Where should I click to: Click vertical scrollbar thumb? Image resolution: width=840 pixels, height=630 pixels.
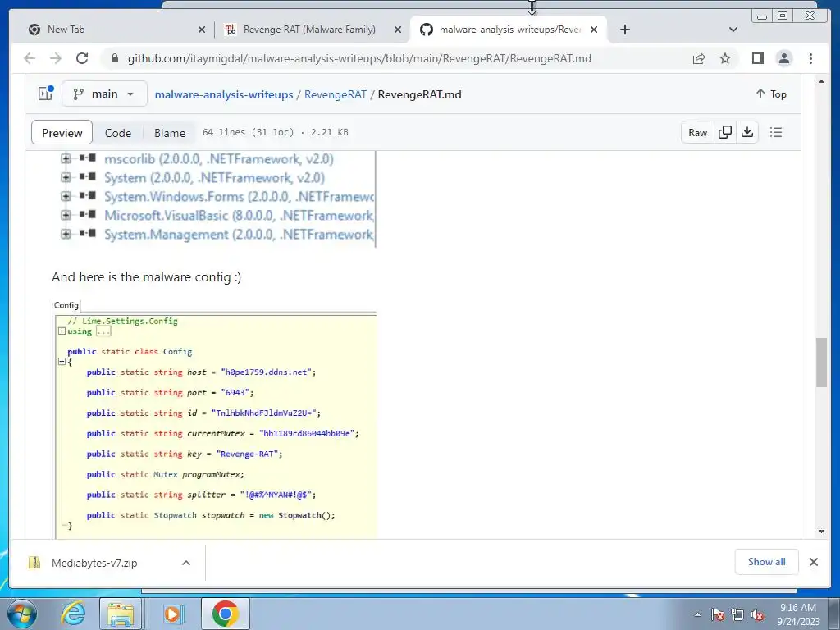point(821,362)
